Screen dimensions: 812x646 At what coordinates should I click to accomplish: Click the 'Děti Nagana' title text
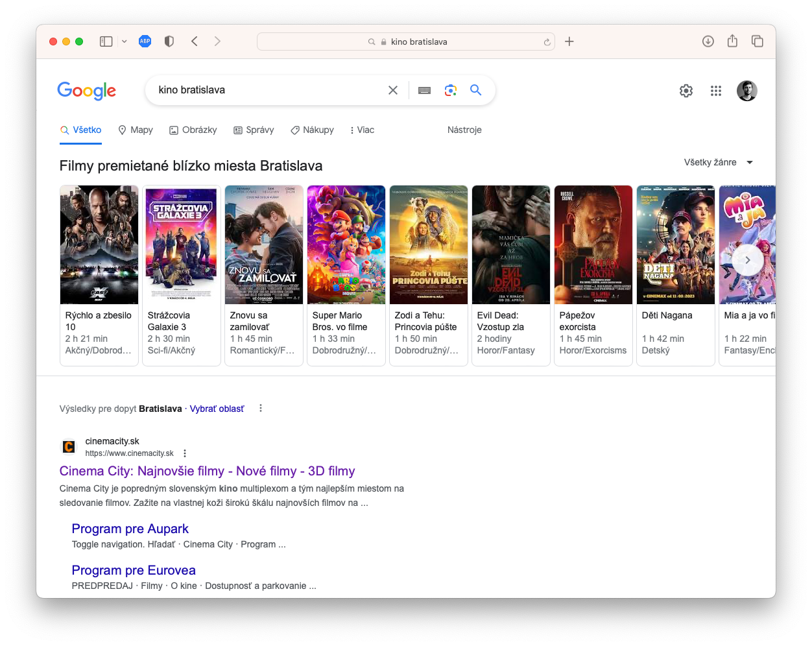click(x=667, y=315)
